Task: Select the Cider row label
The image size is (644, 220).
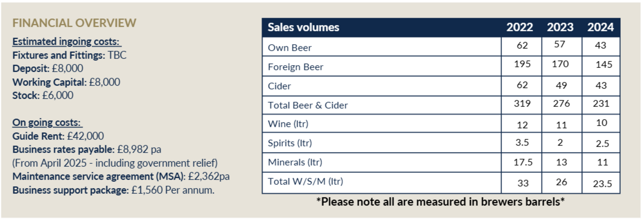Action: [x=279, y=86]
